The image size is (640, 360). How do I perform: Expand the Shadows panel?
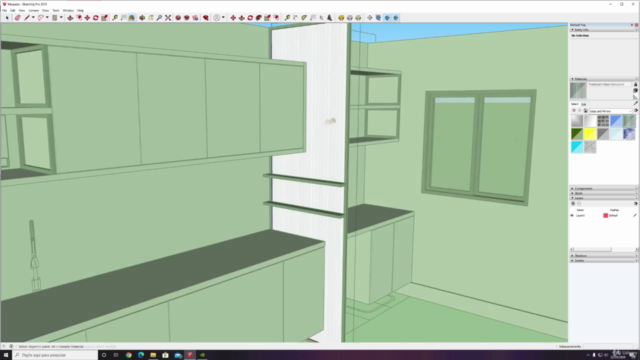572,256
